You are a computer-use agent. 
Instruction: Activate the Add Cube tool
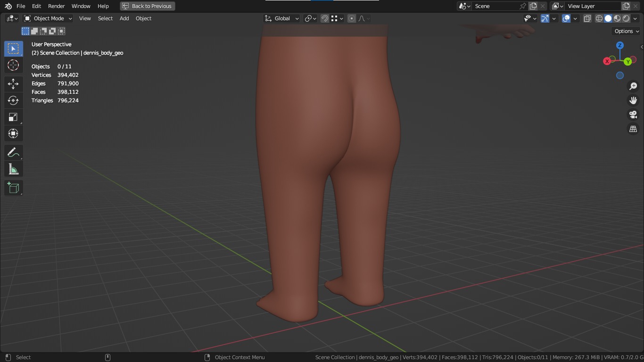[13, 188]
